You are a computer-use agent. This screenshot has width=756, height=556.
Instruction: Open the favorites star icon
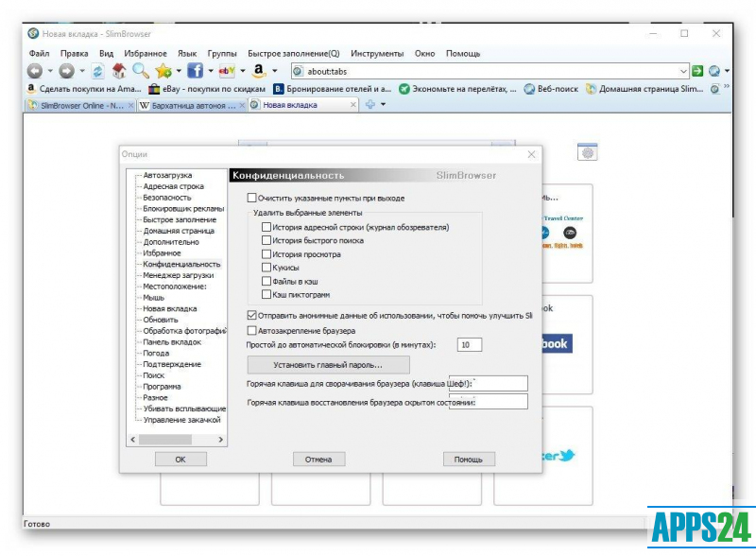[163, 71]
